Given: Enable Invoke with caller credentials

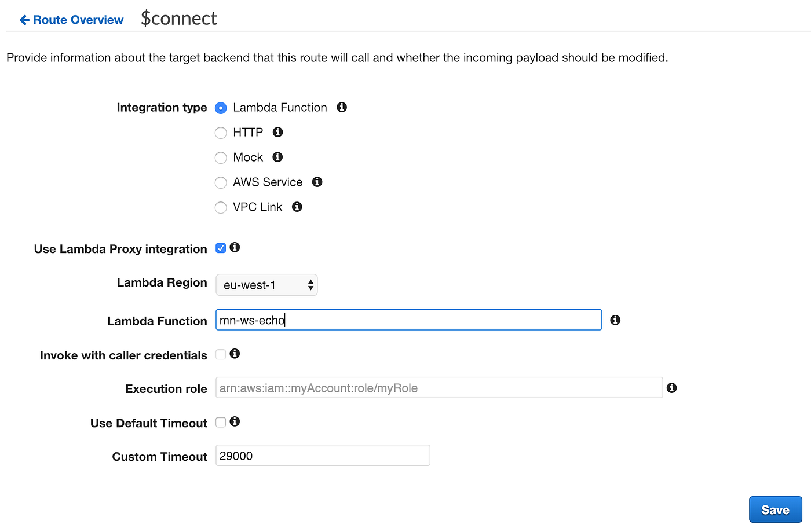Looking at the screenshot, I should 221,354.
